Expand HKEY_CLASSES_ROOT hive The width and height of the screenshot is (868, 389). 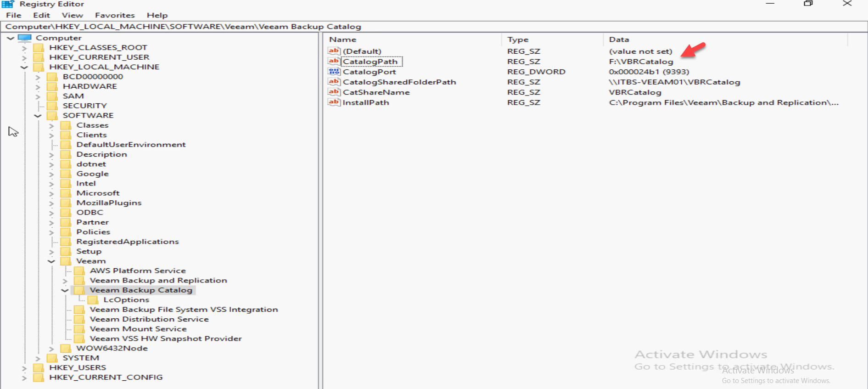[24, 48]
